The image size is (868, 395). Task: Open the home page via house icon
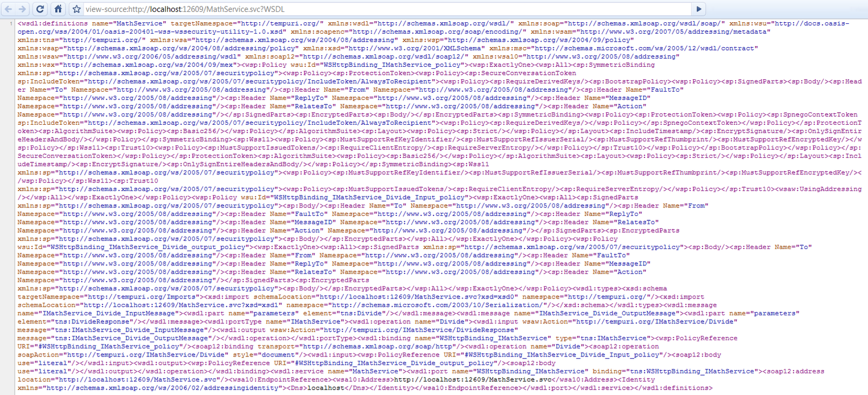coord(58,9)
